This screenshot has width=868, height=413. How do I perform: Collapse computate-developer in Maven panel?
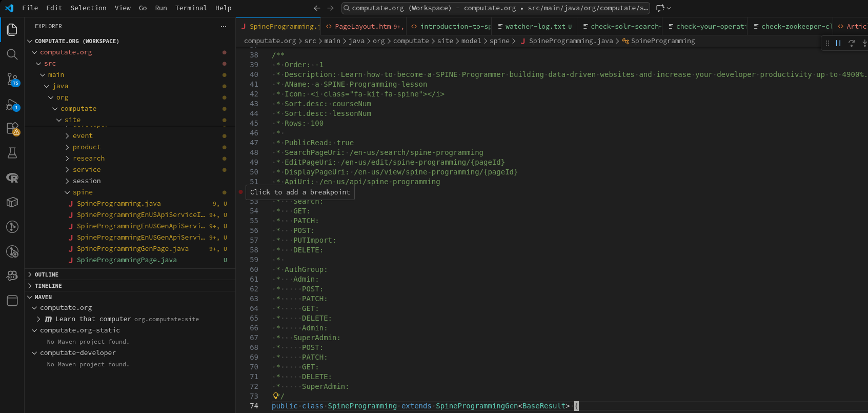point(34,353)
